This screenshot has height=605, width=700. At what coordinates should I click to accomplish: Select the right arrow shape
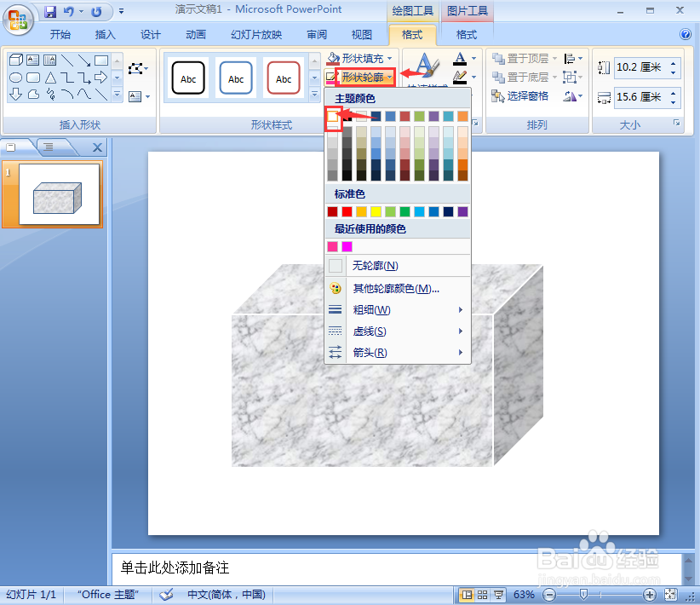[x=101, y=78]
